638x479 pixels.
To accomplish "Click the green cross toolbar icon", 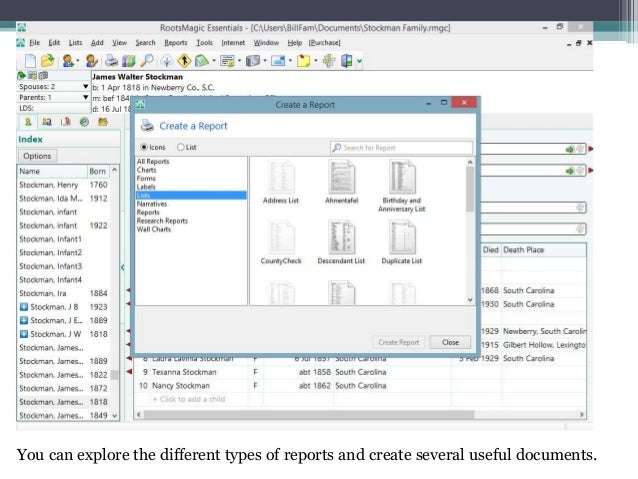I will tap(329, 61).
